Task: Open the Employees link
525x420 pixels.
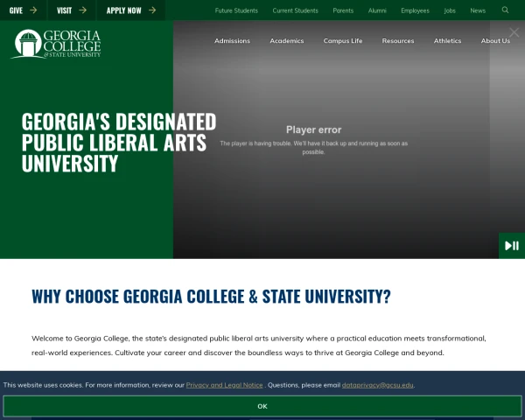Action: click(x=415, y=10)
